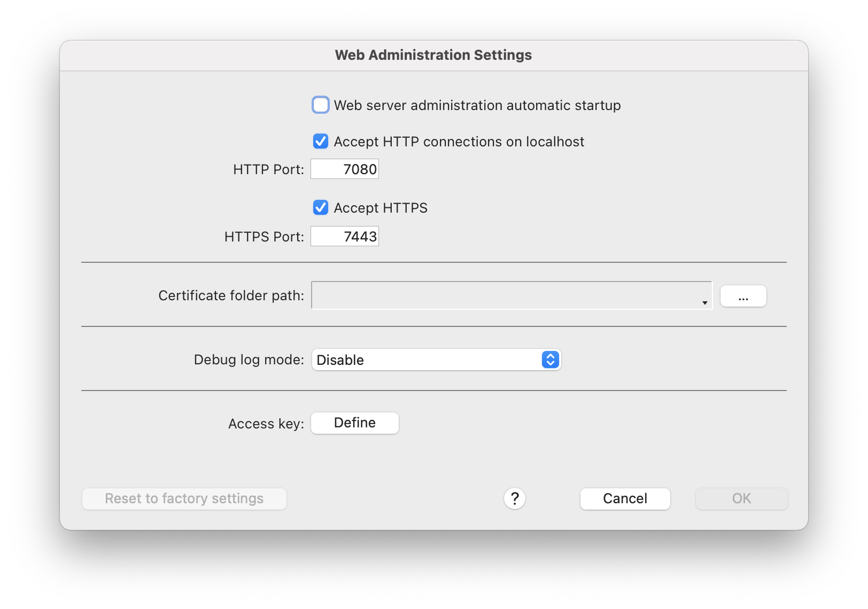This screenshot has height=609, width=868.
Task: Cancel the Web Administration Settings dialog
Action: (625, 498)
